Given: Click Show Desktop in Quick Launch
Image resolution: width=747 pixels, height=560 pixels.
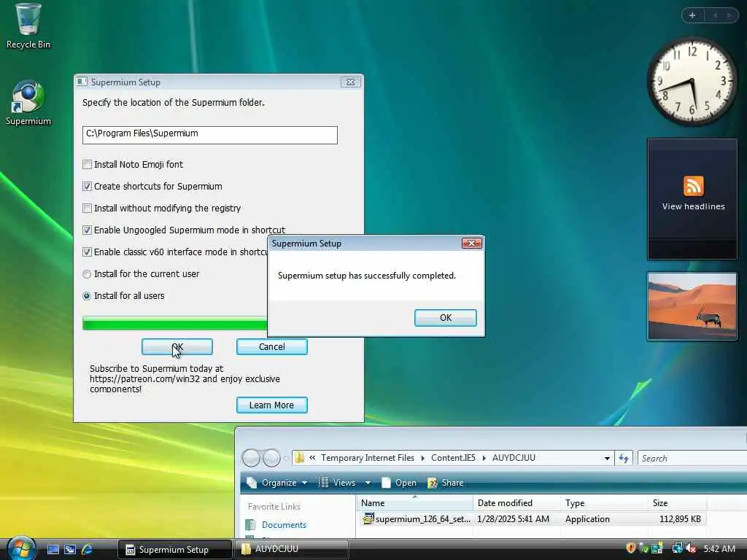Looking at the screenshot, I should point(53,549).
